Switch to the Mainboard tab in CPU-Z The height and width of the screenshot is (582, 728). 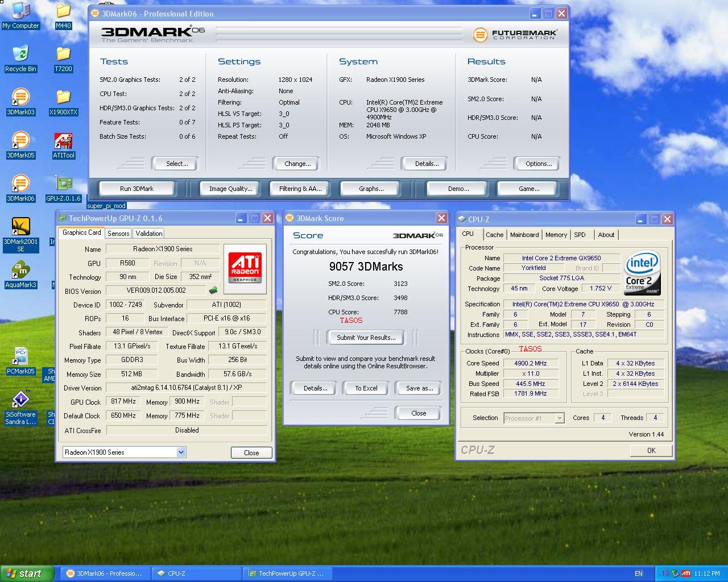(524, 235)
